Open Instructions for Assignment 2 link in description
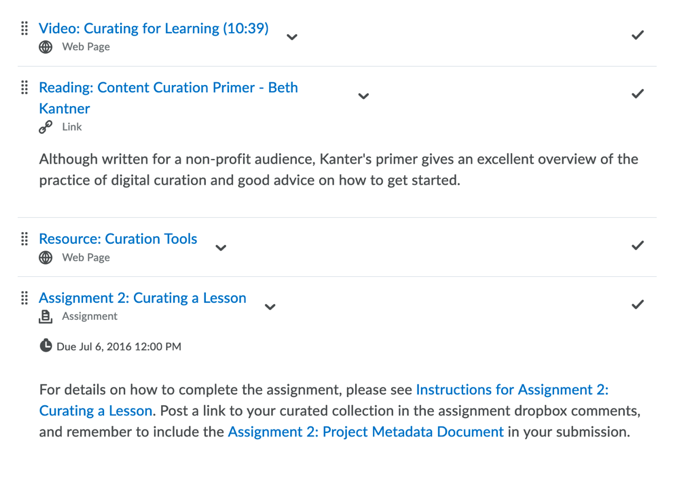This screenshot has width=689, height=481. tap(511, 390)
